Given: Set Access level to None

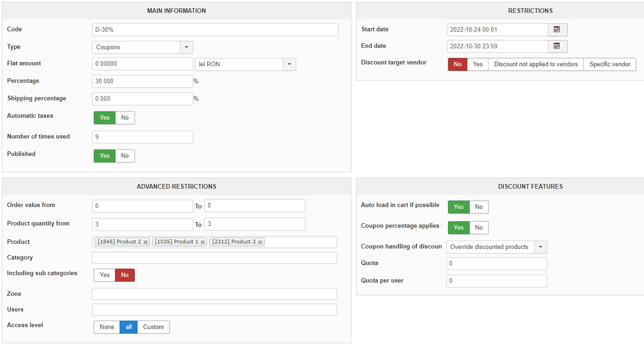Looking at the screenshot, I should (x=107, y=327).
